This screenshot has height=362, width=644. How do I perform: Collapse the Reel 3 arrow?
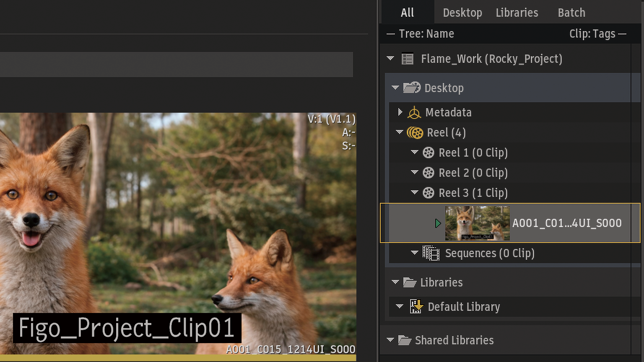pyautogui.click(x=415, y=193)
